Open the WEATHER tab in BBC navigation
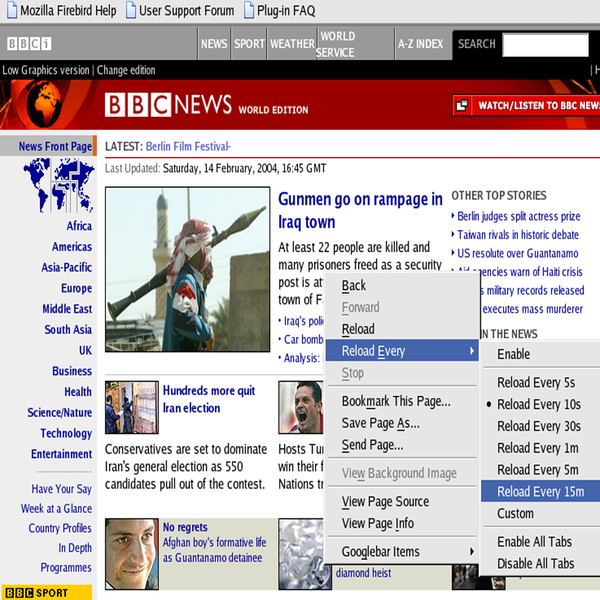This screenshot has height=600, width=600. (292, 44)
